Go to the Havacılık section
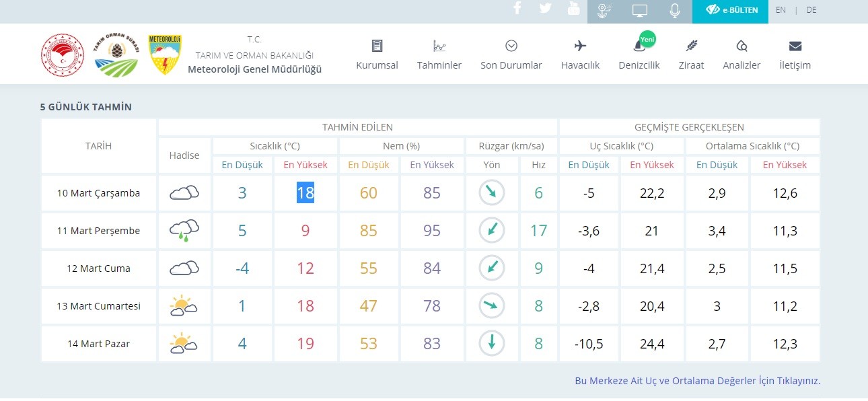This screenshot has width=868, height=401. 580,54
